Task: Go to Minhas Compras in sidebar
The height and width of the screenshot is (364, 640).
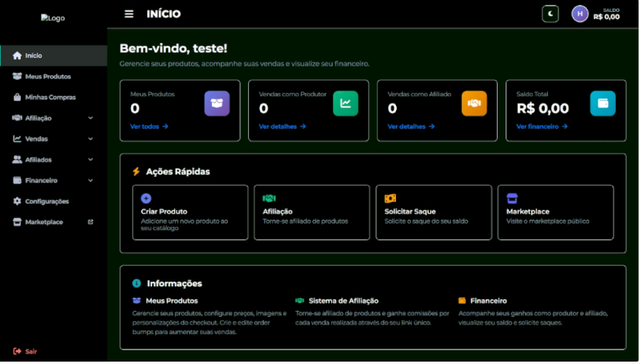Action: (x=50, y=98)
